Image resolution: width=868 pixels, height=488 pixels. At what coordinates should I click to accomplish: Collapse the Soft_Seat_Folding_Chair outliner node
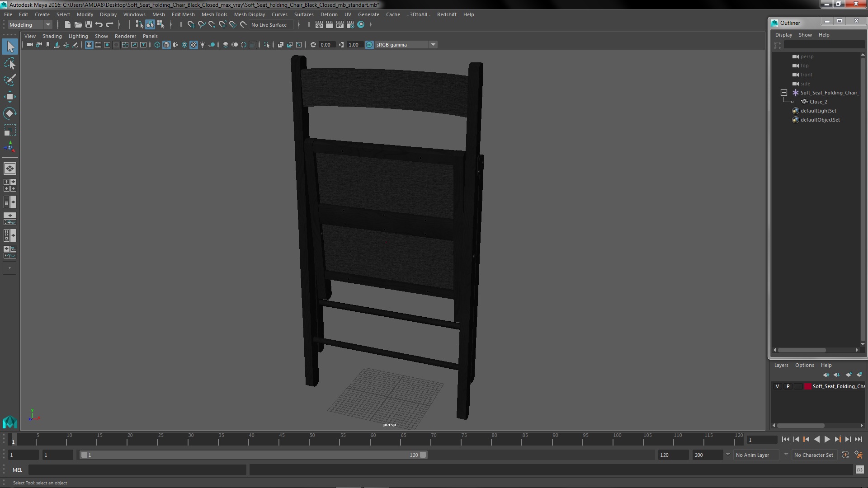pyautogui.click(x=784, y=93)
